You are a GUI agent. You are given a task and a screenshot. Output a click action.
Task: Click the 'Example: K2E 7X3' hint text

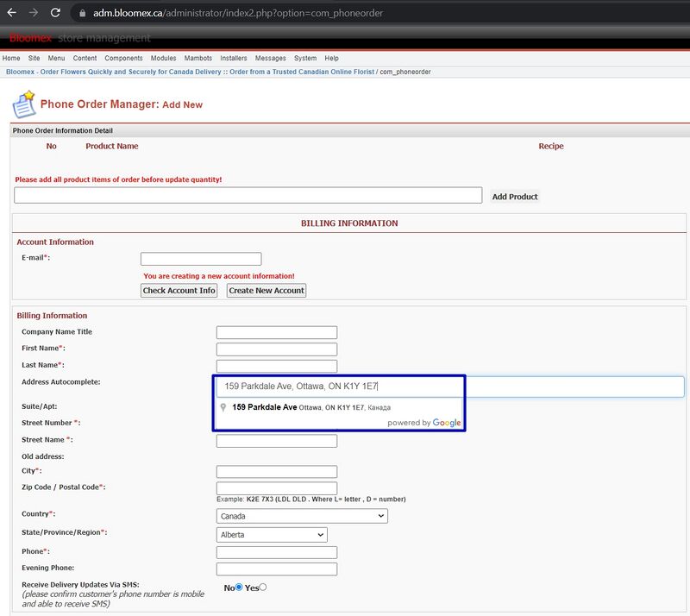(311, 500)
